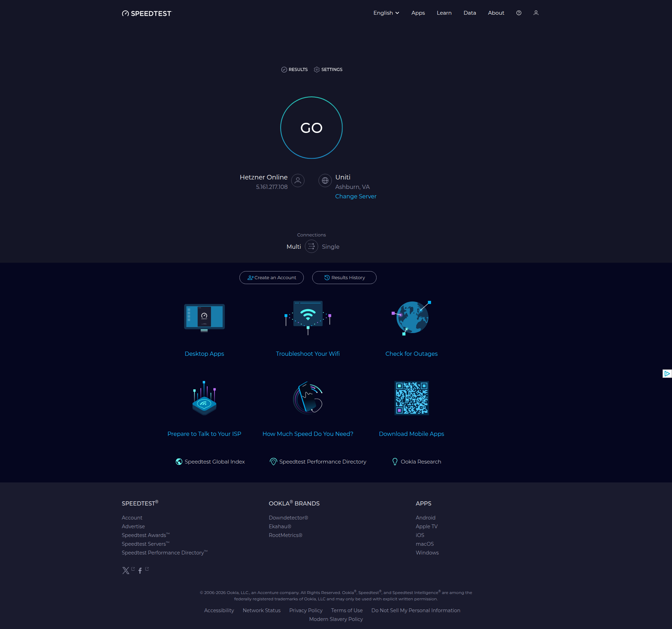Click the help question mark icon
The width and height of the screenshot is (672, 629).
click(519, 13)
